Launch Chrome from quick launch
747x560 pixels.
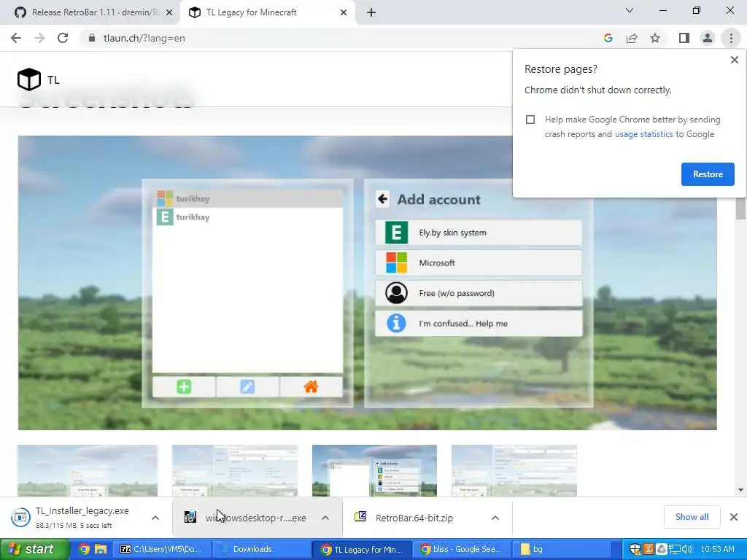click(84, 550)
